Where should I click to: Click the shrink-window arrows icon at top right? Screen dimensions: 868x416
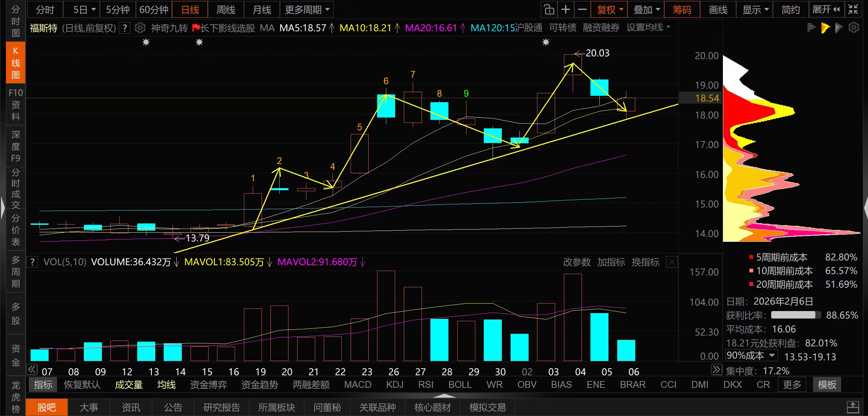click(853, 10)
